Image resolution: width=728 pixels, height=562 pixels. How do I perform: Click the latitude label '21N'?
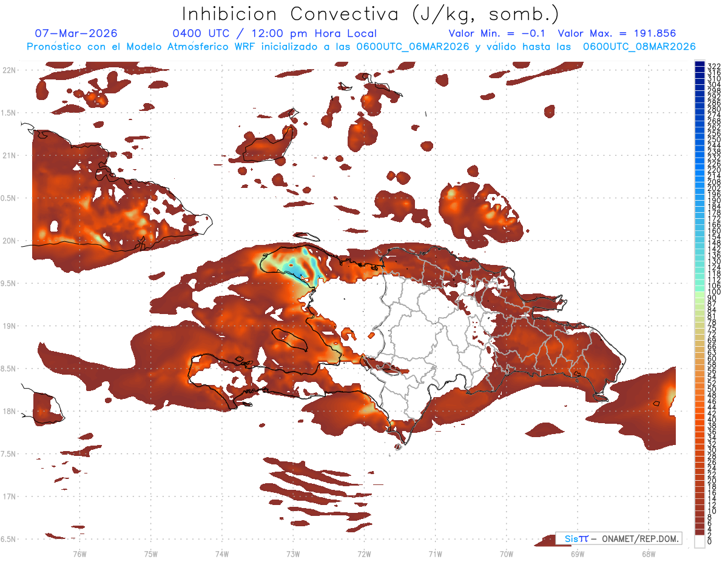pos(8,155)
